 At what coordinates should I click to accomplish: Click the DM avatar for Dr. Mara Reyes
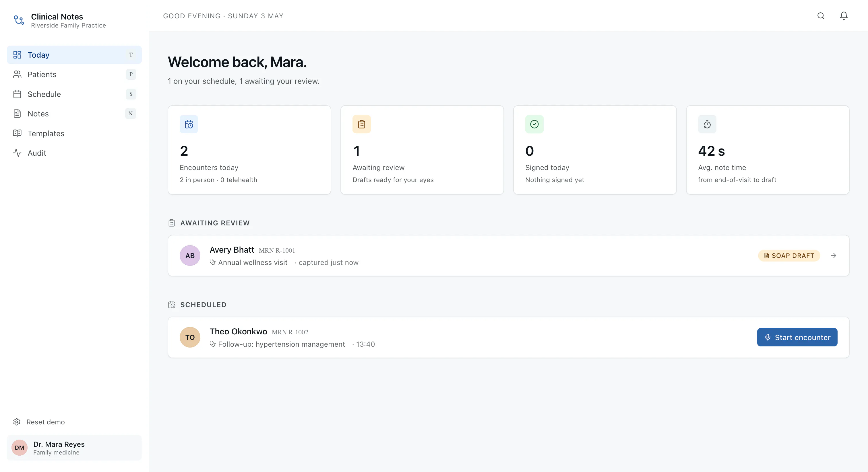pos(20,447)
